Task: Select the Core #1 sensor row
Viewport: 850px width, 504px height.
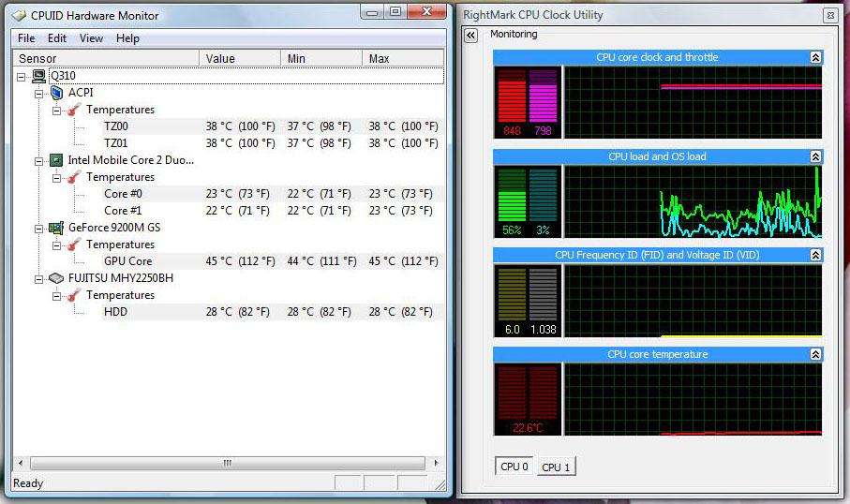Action: 273,210
